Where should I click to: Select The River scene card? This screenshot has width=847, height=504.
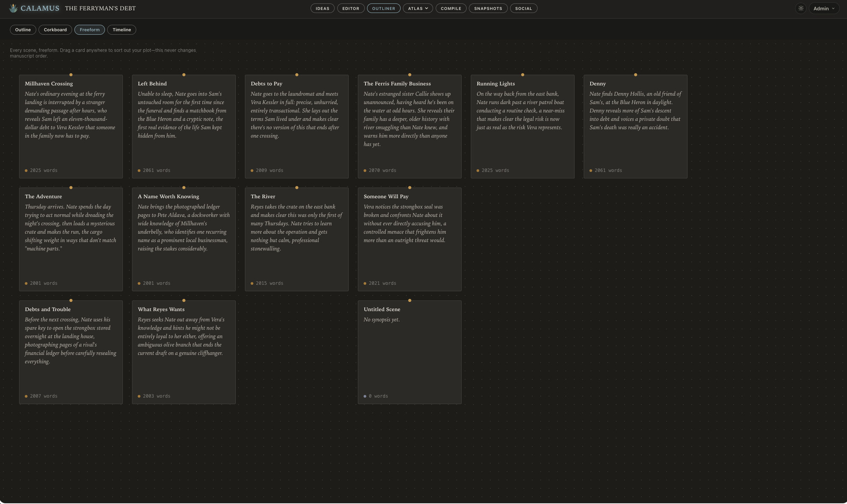click(296, 240)
